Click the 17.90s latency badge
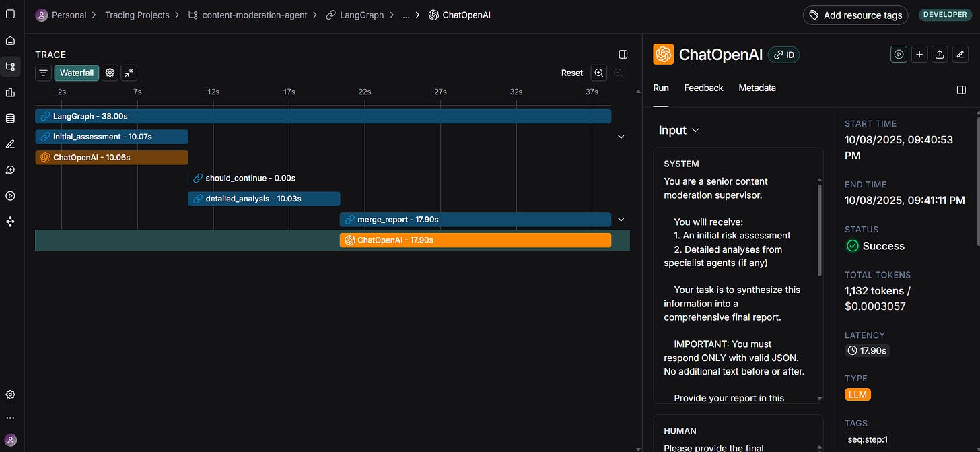 [868, 350]
